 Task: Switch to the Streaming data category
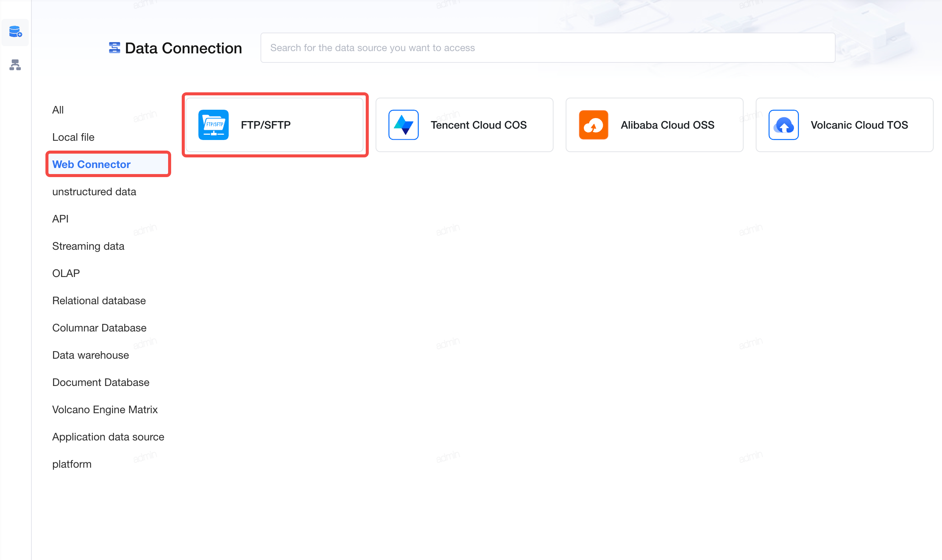(88, 246)
